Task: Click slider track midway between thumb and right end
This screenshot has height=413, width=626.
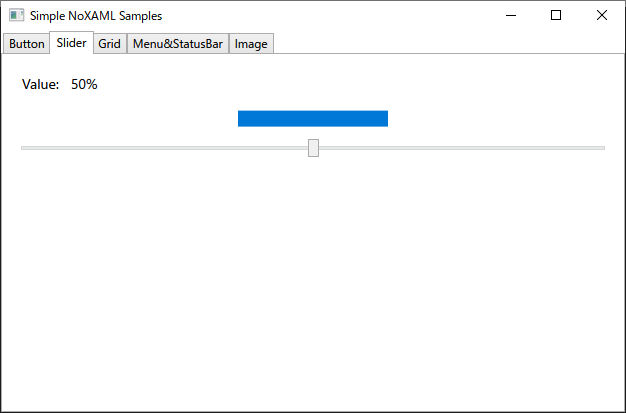Action: click(462, 148)
